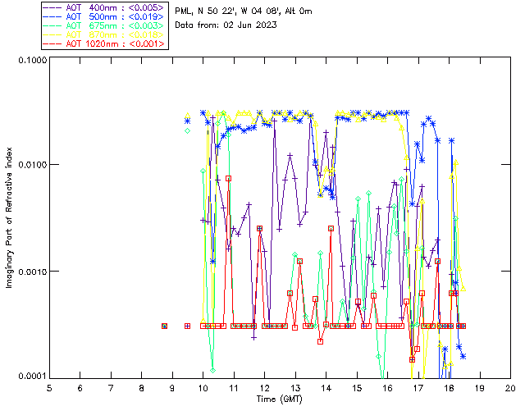
Task: Click the purple dashed line legend swatch
Action: [52, 7]
